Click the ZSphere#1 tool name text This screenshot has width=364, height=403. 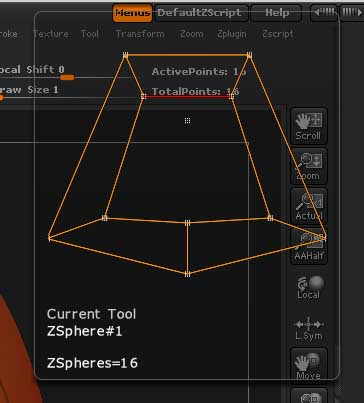point(85,332)
